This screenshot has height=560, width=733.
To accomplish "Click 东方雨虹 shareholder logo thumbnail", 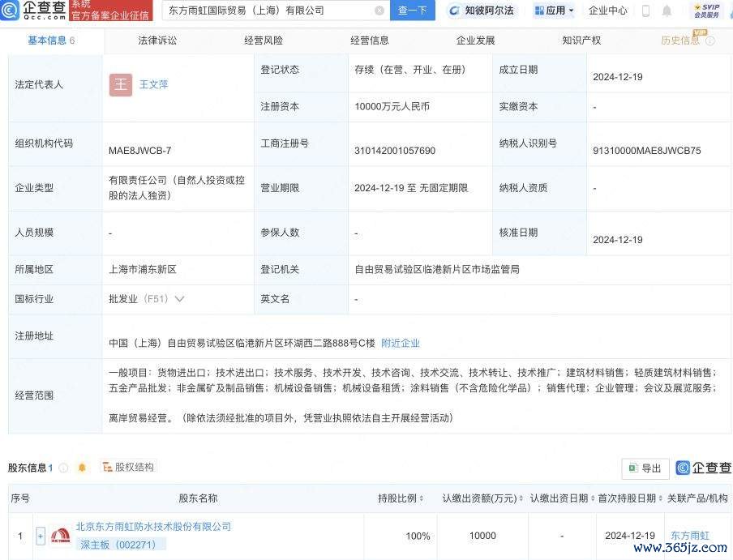I will (61, 536).
